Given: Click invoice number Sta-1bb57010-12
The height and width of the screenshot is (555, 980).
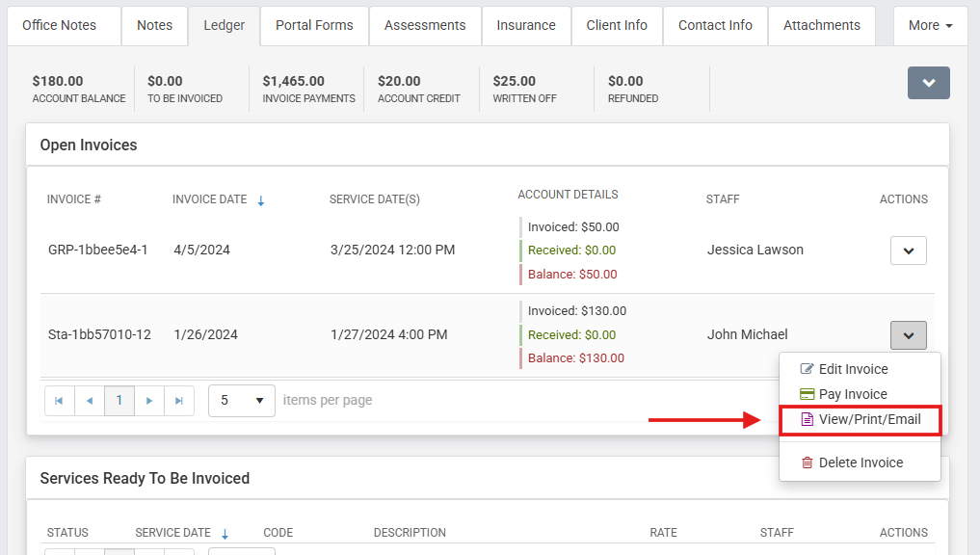Looking at the screenshot, I should 99,334.
